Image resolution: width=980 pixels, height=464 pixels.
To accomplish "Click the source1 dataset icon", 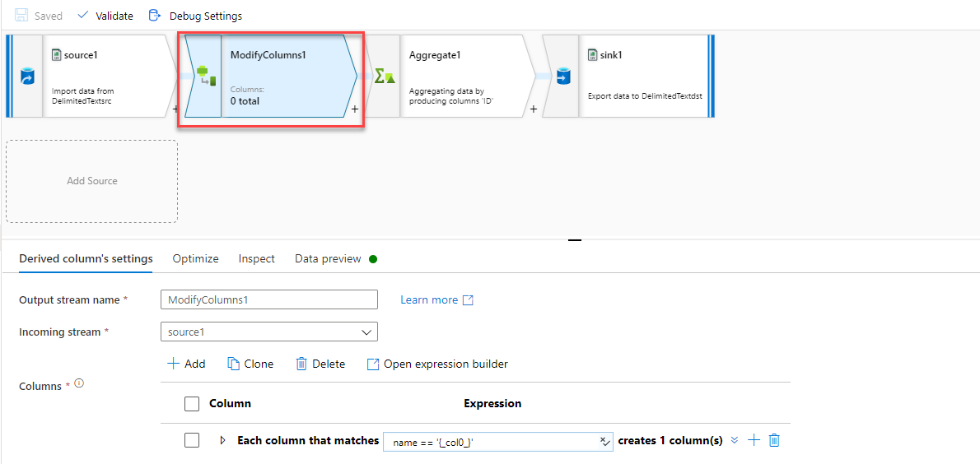I will [26, 77].
